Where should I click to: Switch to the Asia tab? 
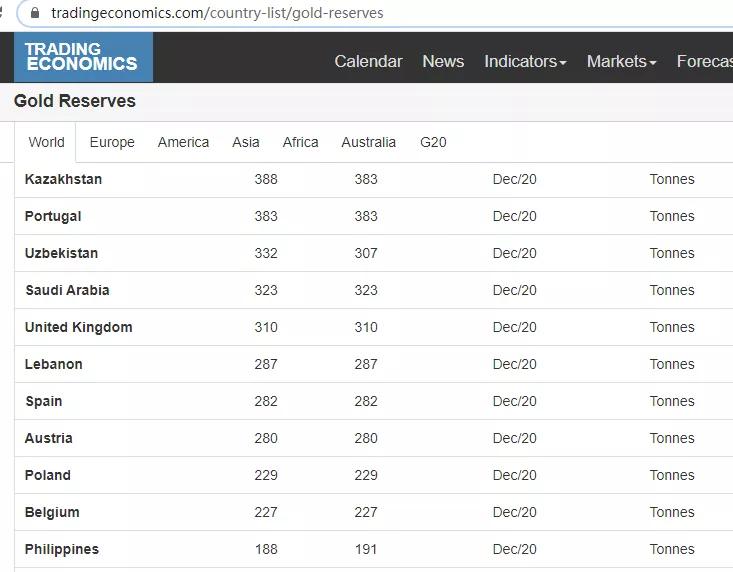[245, 142]
